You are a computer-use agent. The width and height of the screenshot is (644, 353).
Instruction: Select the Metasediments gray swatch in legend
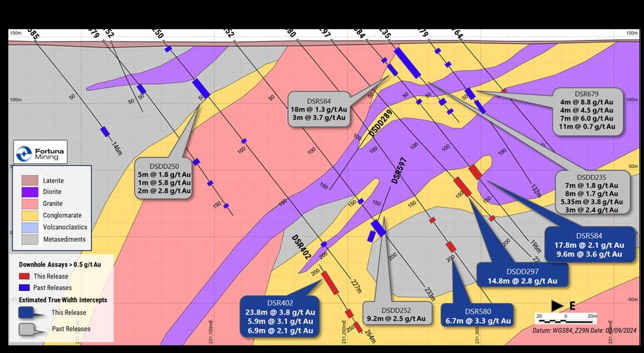(x=30, y=239)
